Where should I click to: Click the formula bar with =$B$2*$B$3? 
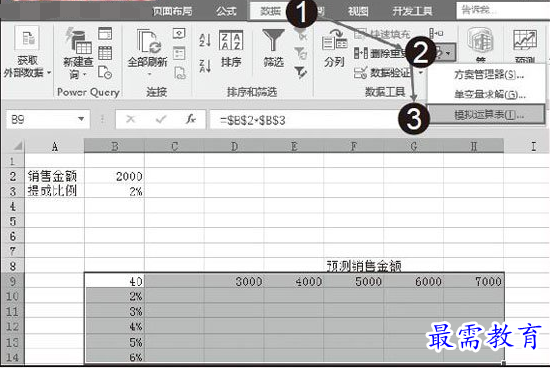pyautogui.click(x=304, y=120)
